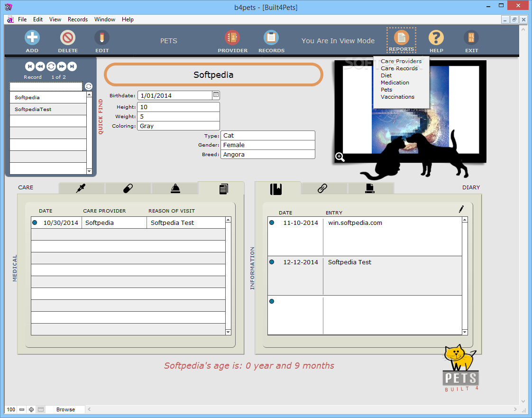Open the Help menu
Screen dimensions: 532x418
pos(128,19)
